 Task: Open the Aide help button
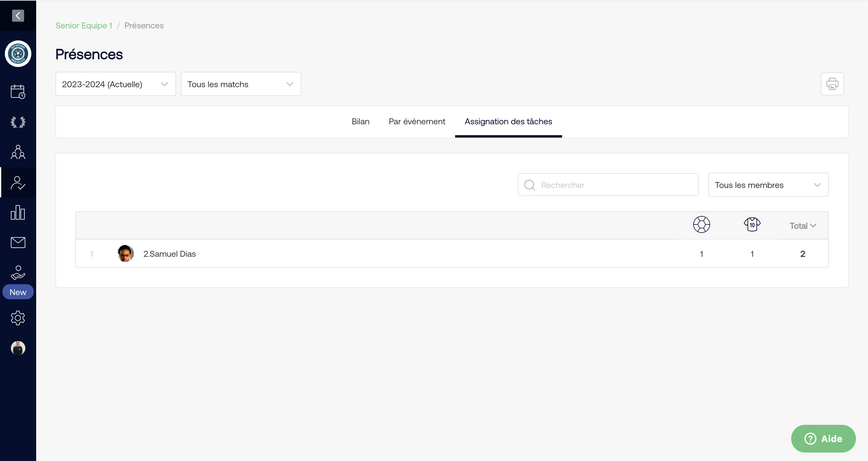[823, 439]
